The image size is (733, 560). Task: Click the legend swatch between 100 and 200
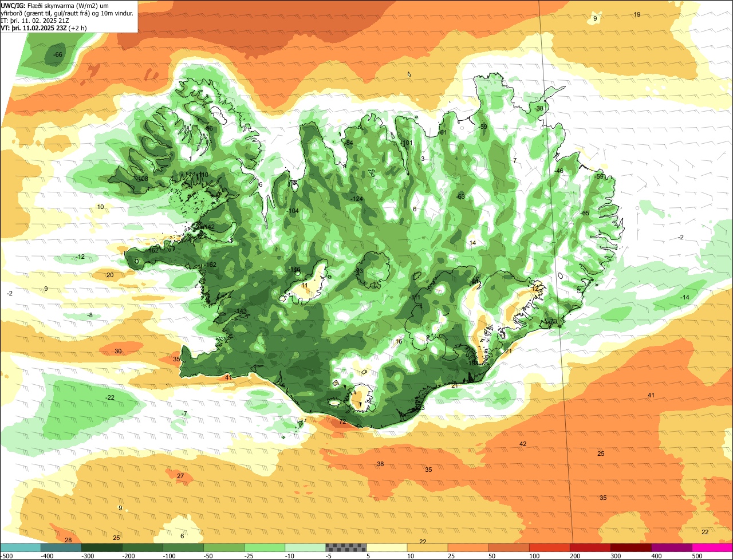pyautogui.click(x=549, y=547)
